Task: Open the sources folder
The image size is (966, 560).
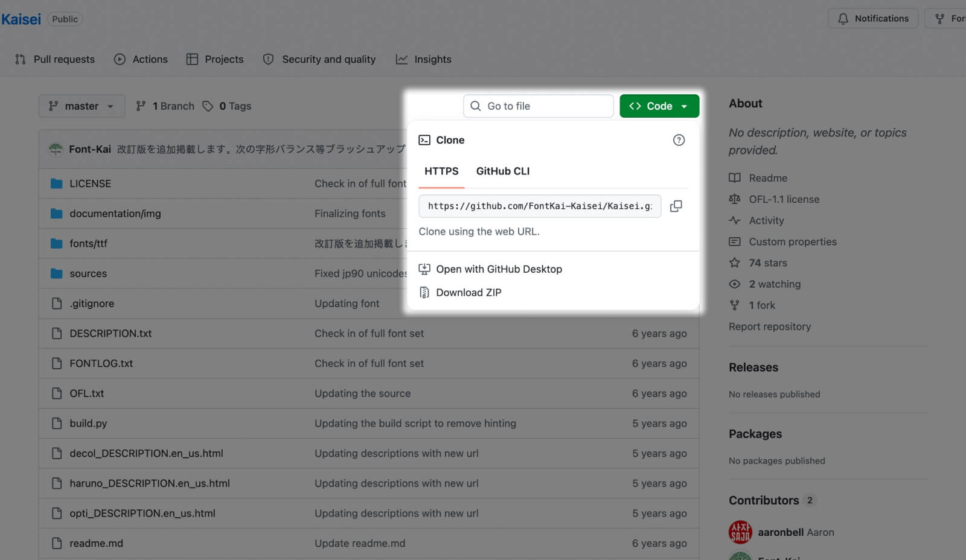Action: pos(88,273)
